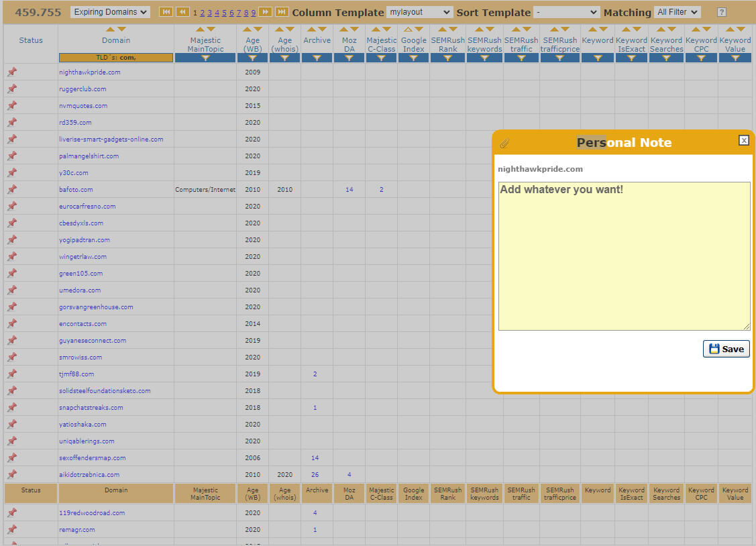Go to page 5 in pagination
Screen dimensions: 756x546
click(x=224, y=13)
